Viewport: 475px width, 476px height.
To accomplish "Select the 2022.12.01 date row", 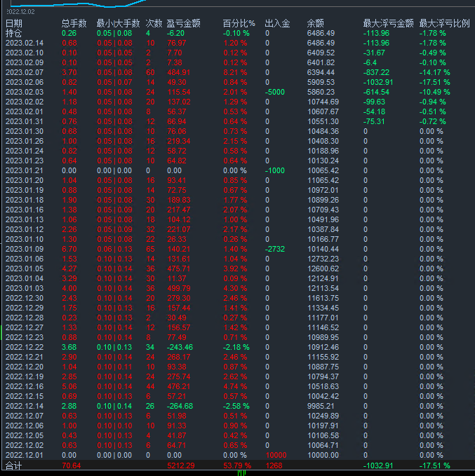I will click(25, 456).
